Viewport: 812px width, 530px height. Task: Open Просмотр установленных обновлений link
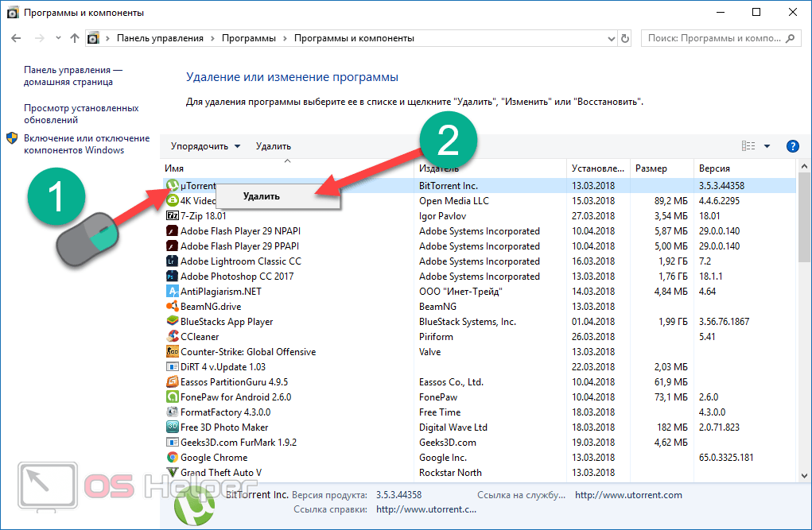point(81,114)
